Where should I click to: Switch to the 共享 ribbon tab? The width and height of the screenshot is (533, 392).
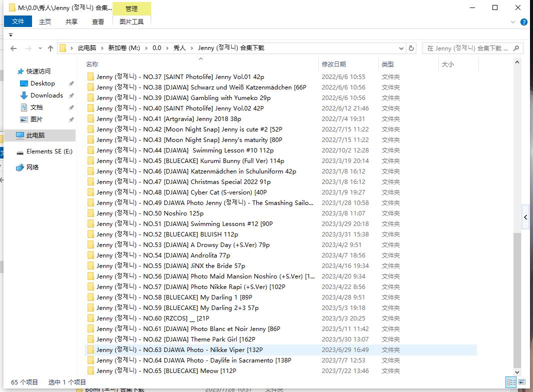[x=72, y=21]
